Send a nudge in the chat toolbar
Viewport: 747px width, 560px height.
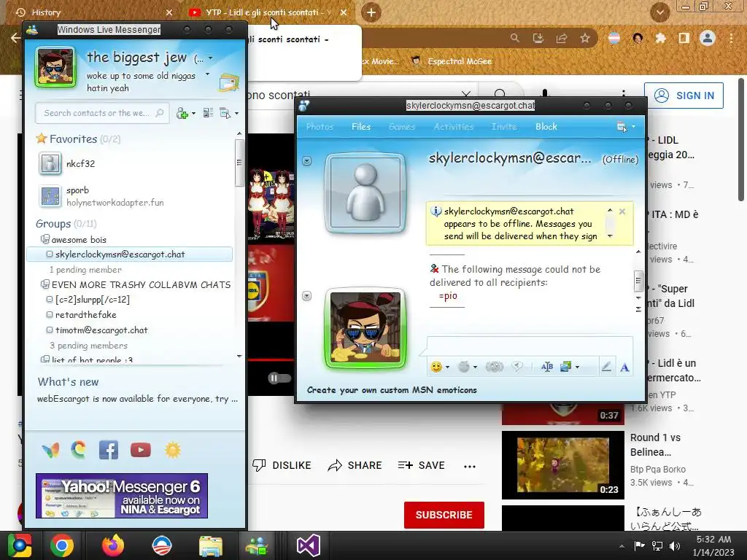[495, 367]
